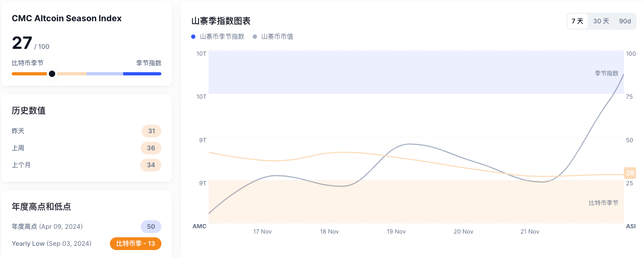
Task: Click the dark blue 季节指数 slider segment
Action: tap(142, 74)
